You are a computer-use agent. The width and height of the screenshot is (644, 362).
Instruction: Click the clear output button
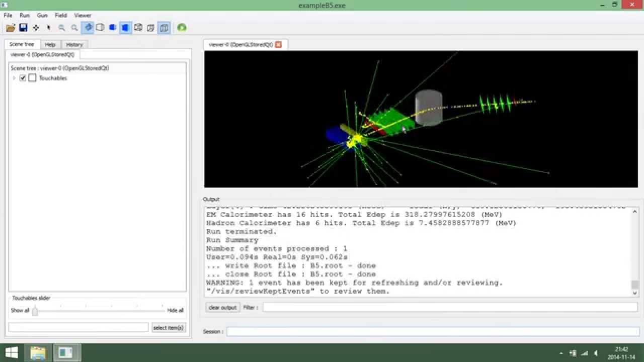223,307
